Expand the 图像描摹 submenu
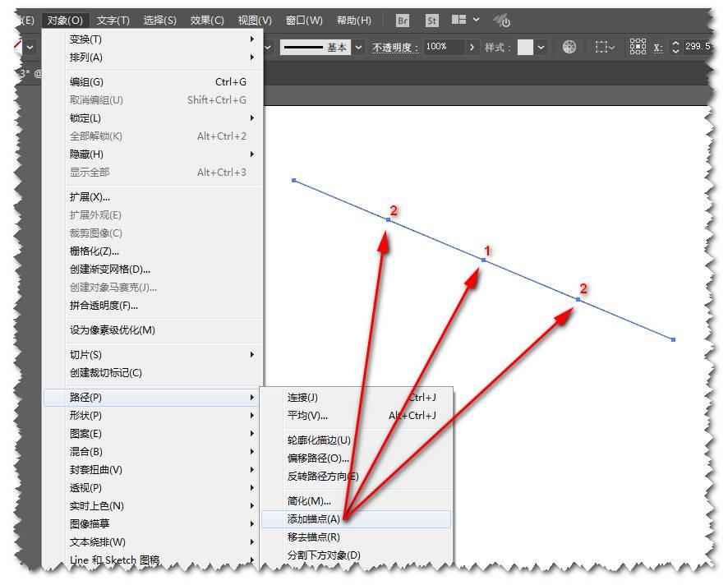Screen dimensions: 728x585 [x=153, y=524]
